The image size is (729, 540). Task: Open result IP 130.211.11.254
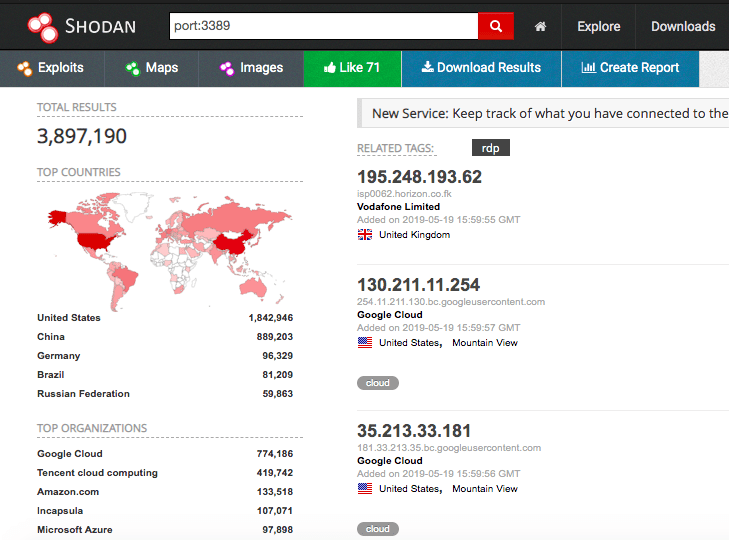click(x=418, y=285)
